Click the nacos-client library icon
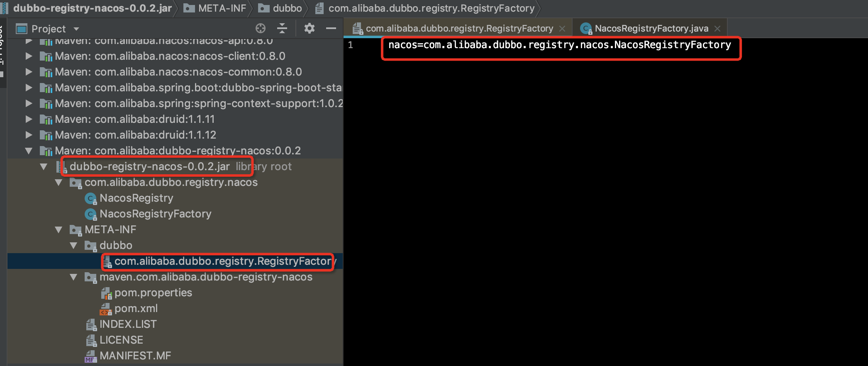Image resolution: width=868 pixels, height=366 pixels. [46, 56]
